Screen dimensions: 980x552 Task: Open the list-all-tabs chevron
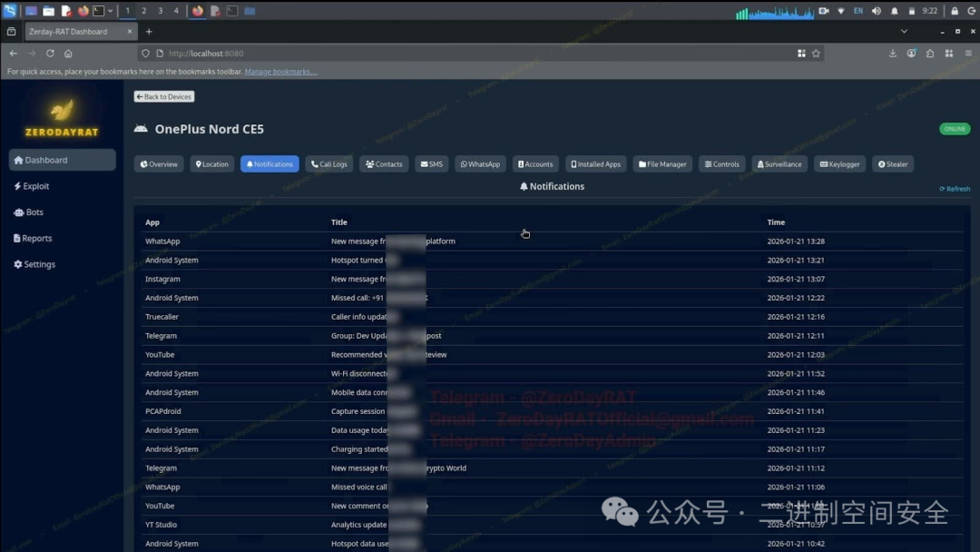pyautogui.click(x=904, y=31)
